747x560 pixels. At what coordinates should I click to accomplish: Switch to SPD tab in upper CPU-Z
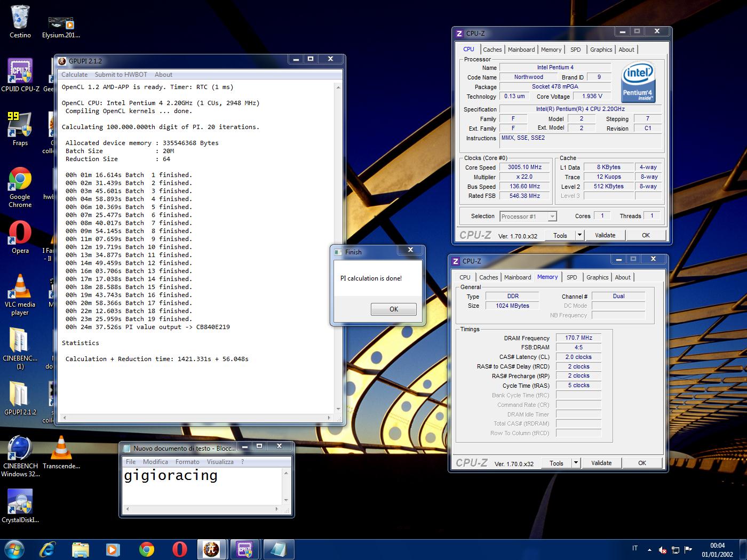tap(575, 50)
